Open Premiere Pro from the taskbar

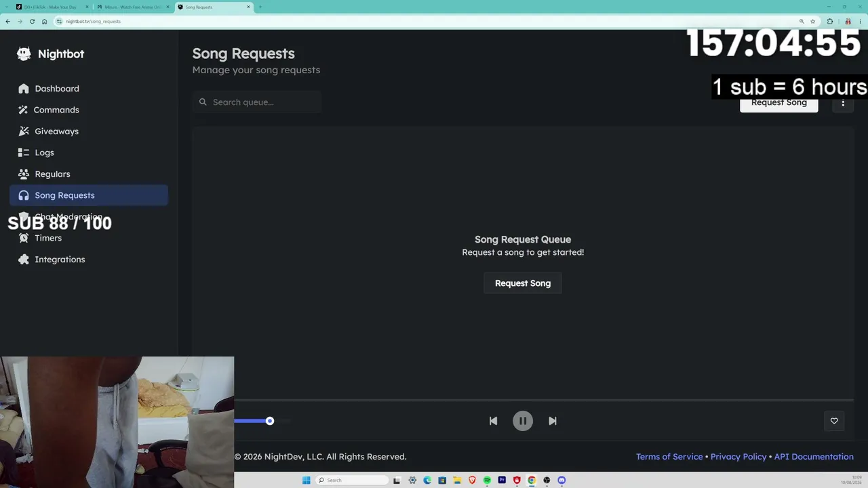click(502, 481)
